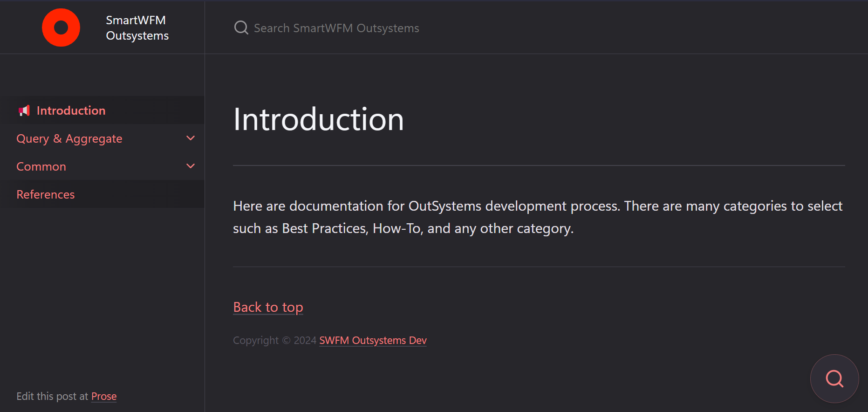Select Introduction in the sidebar navigation
Viewport: 868px width, 412px height.
tap(71, 110)
